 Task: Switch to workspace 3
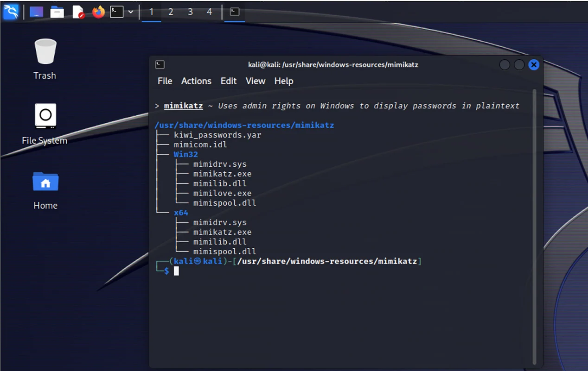point(190,12)
